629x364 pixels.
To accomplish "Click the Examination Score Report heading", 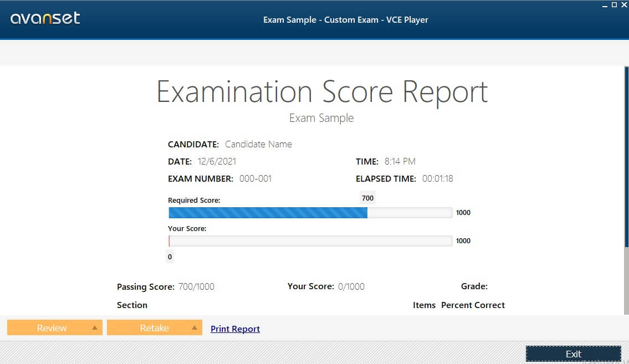I will [x=322, y=92].
